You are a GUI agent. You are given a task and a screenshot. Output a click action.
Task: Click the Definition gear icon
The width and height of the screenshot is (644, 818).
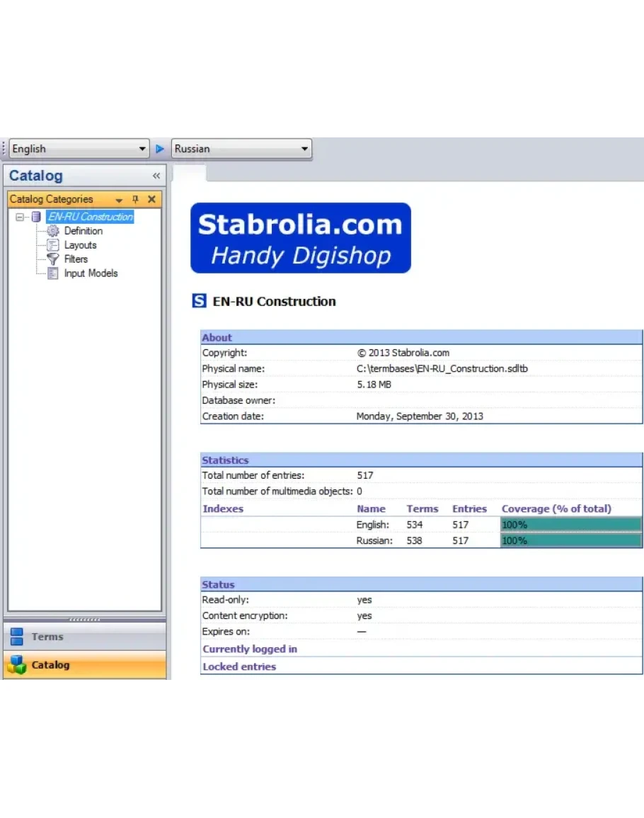52,231
